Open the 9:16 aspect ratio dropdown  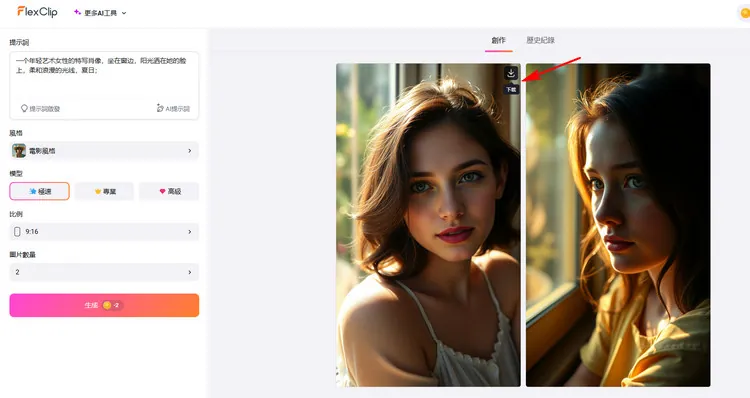click(104, 232)
